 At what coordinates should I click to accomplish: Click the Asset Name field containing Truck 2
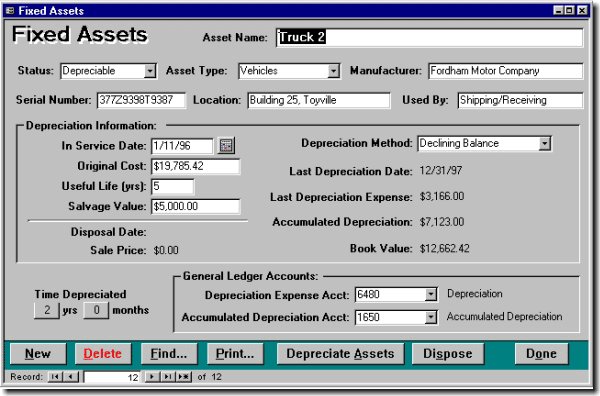[429, 37]
